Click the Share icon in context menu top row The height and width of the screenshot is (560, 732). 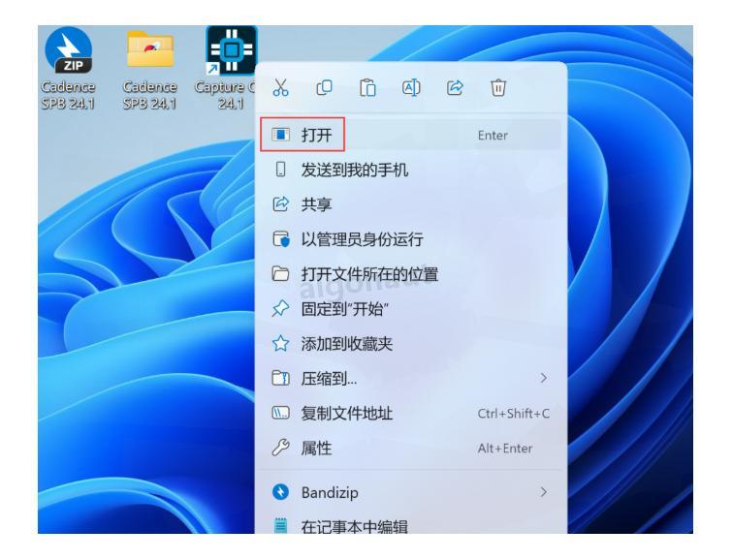(455, 88)
